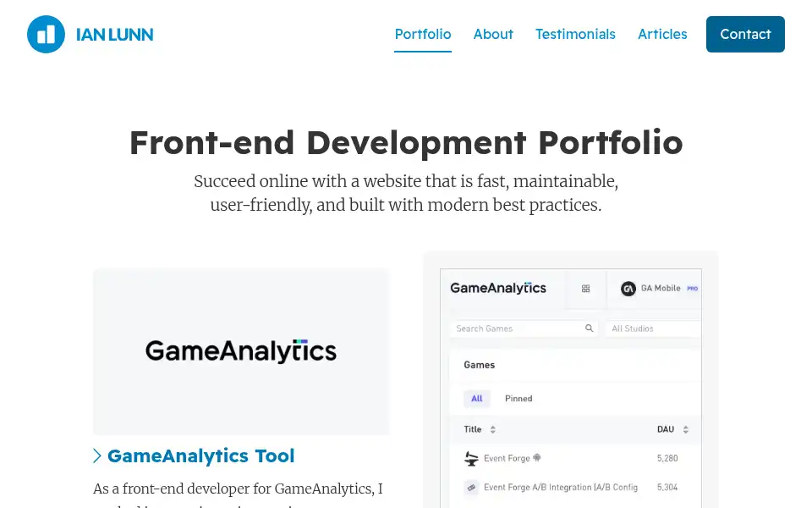Image resolution: width=812 pixels, height=508 pixels.
Task: Switch to the Pinned games tab
Action: point(518,398)
